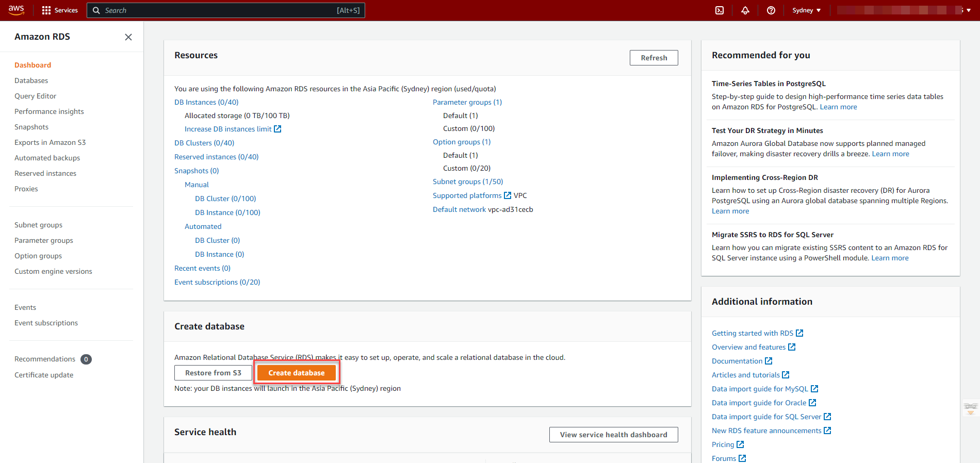
Task: Click external icon next to Pricing
Action: pos(740,444)
